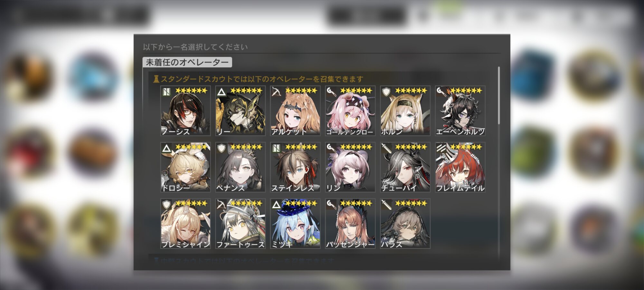644x290 pixels.
Task: Choose ステインレス operator card
Action: pyautogui.click(x=295, y=167)
